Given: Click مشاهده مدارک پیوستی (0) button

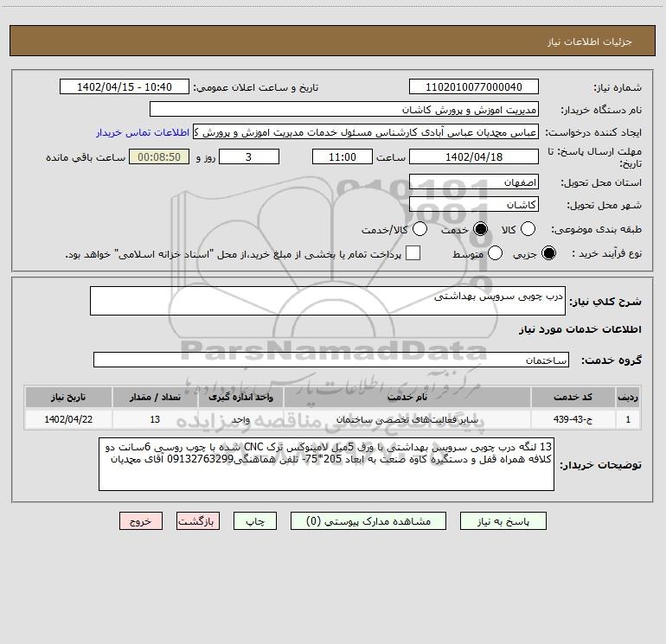Looking at the screenshot, I should pyautogui.click(x=368, y=521).
